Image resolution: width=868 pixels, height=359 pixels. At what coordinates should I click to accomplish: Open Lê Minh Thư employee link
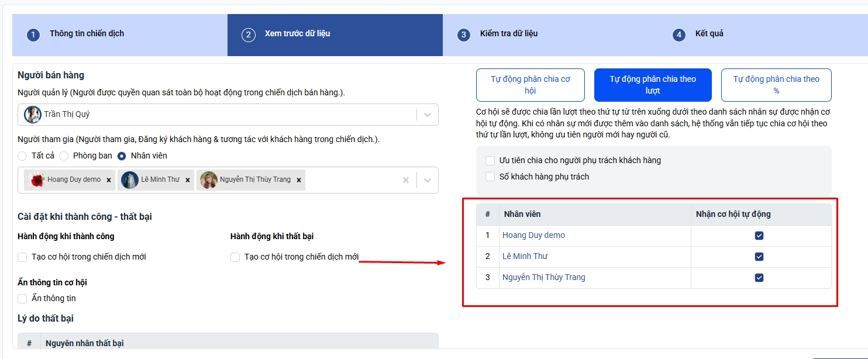click(525, 256)
